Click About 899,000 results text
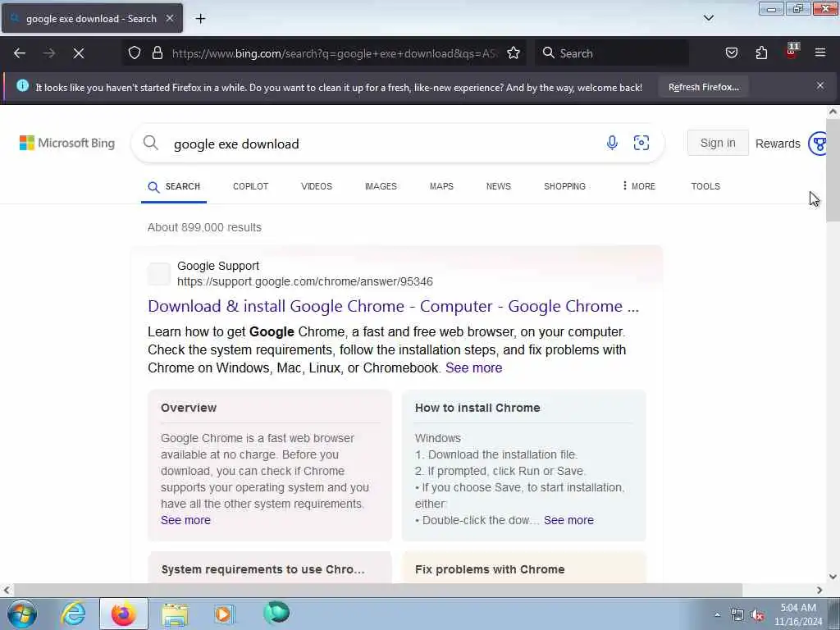The image size is (840, 630). [x=204, y=227]
